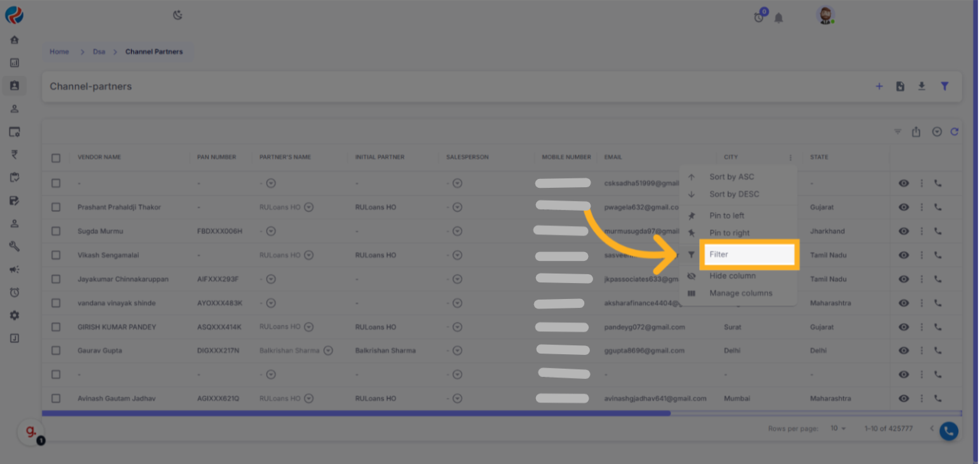
Task: View Gaurav Gupta row with eye icon
Action: click(904, 351)
